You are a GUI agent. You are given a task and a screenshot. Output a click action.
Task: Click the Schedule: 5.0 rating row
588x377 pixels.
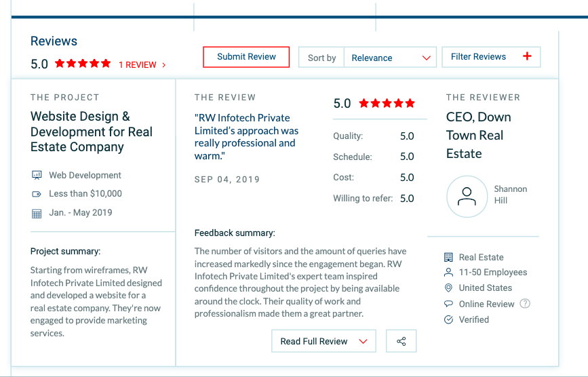tap(374, 157)
